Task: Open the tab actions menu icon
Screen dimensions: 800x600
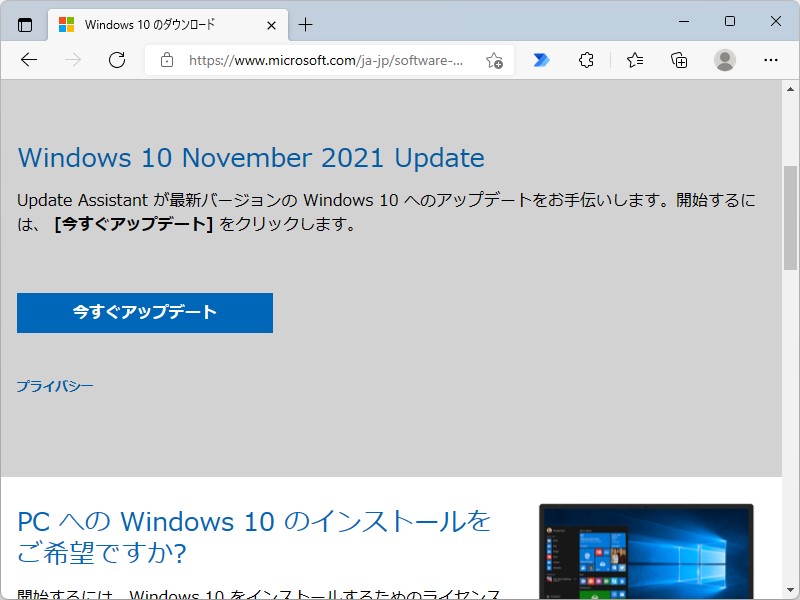Action: pos(24,24)
